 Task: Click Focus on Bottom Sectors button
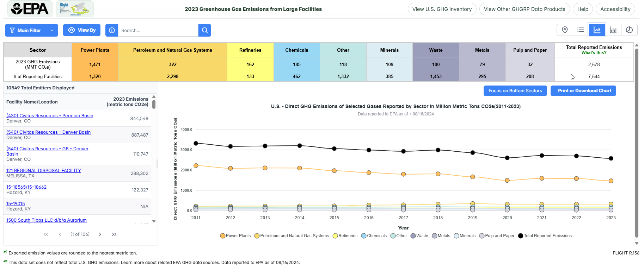tap(515, 91)
